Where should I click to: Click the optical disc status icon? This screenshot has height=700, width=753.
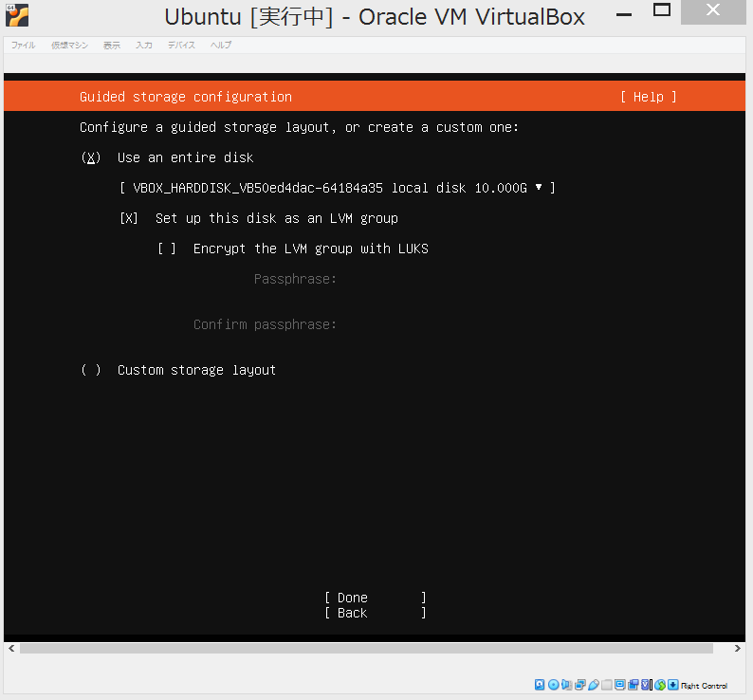pos(553,685)
